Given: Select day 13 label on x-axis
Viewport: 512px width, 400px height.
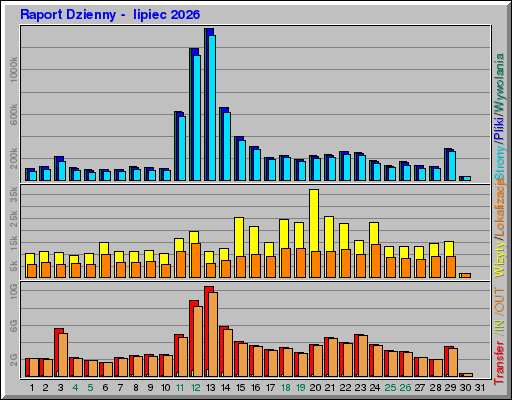Looking at the screenshot, I should click(x=210, y=388).
